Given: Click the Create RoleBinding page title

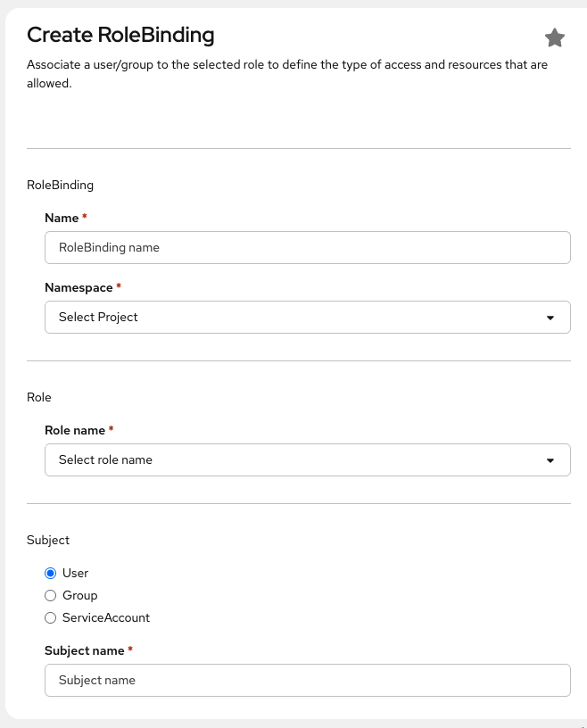Looking at the screenshot, I should point(121,36).
